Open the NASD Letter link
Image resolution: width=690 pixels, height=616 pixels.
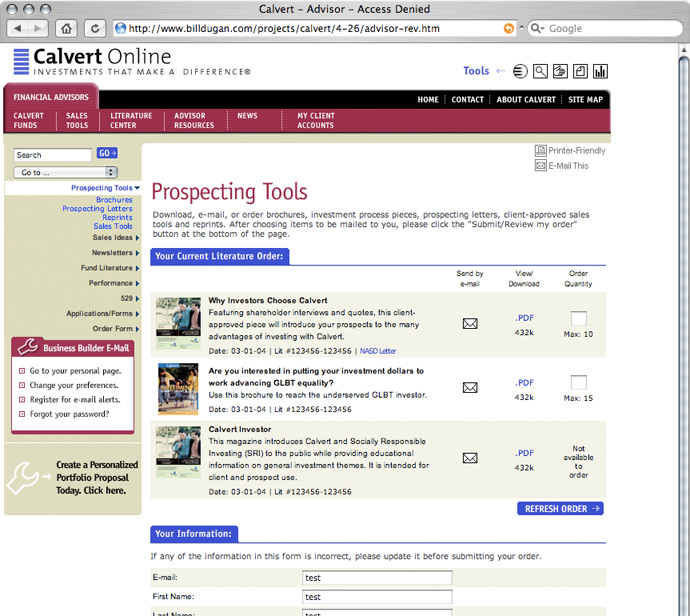coord(378,351)
